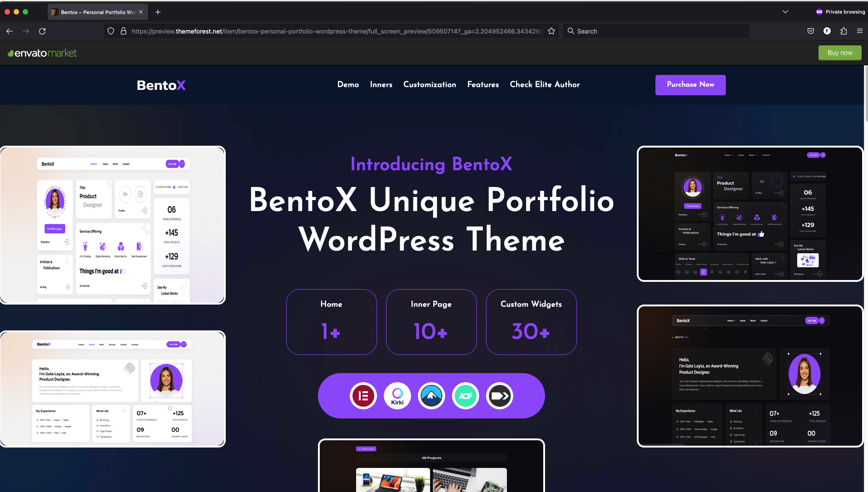Open the browser hamburger menu
The width and height of the screenshot is (868, 492).
point(860,31)
